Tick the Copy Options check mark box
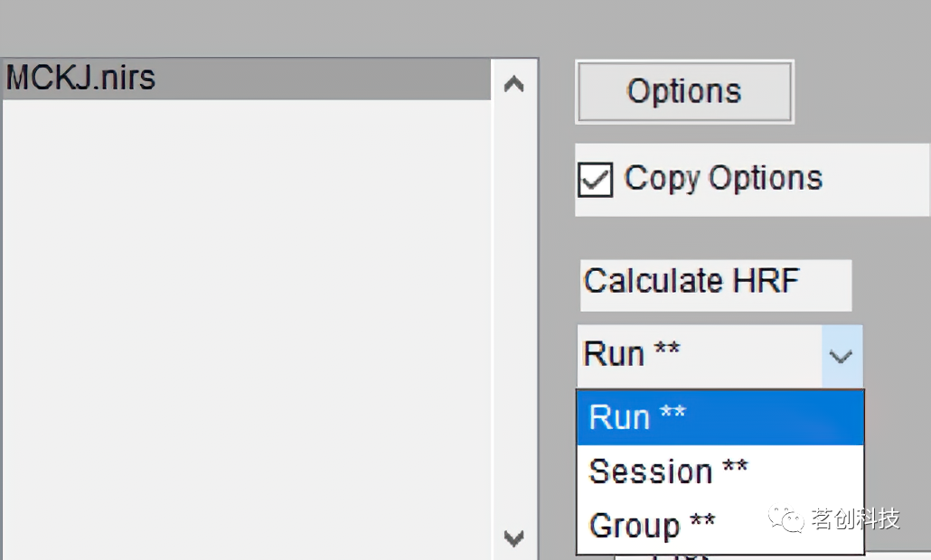Image resolution: width=931 pixels, height=560 pixels. pyautogui.click(x=595, y=180)
